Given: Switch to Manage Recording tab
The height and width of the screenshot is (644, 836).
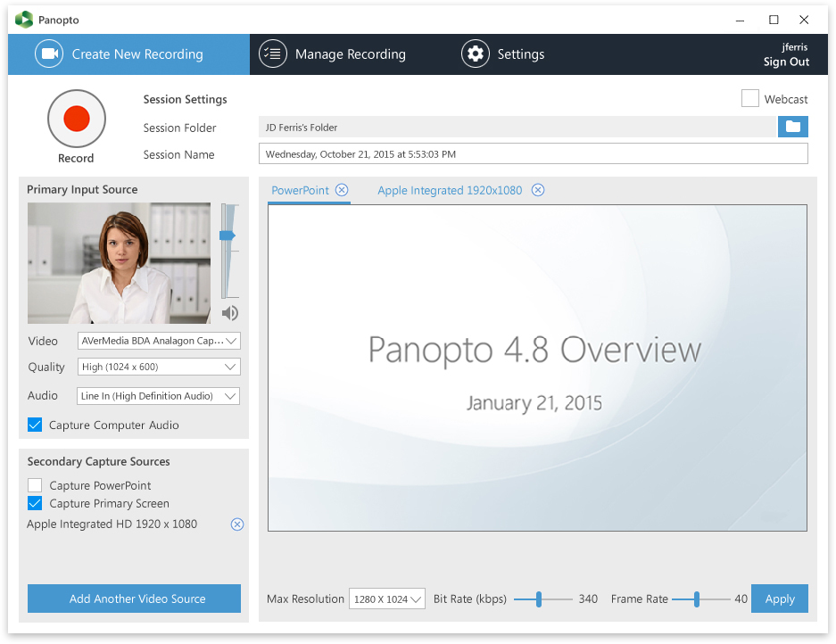Looking at the screenshot, I should coord(333,54).
